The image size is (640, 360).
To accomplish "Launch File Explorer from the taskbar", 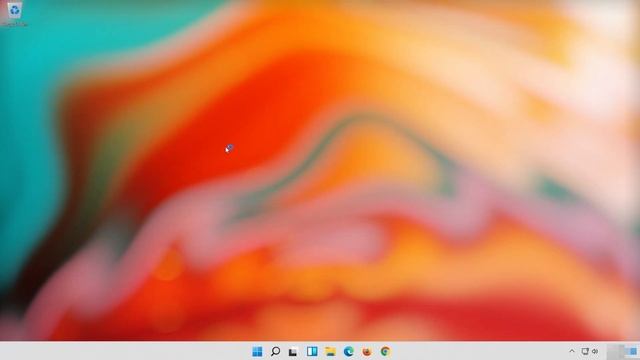I will coord(330,351).
